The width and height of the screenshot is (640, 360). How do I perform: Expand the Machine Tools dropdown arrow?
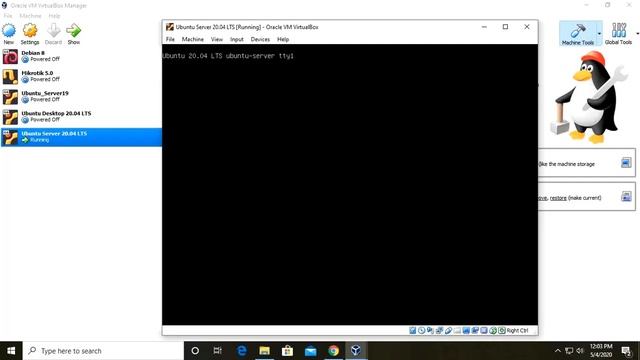[x=599, y=33]
